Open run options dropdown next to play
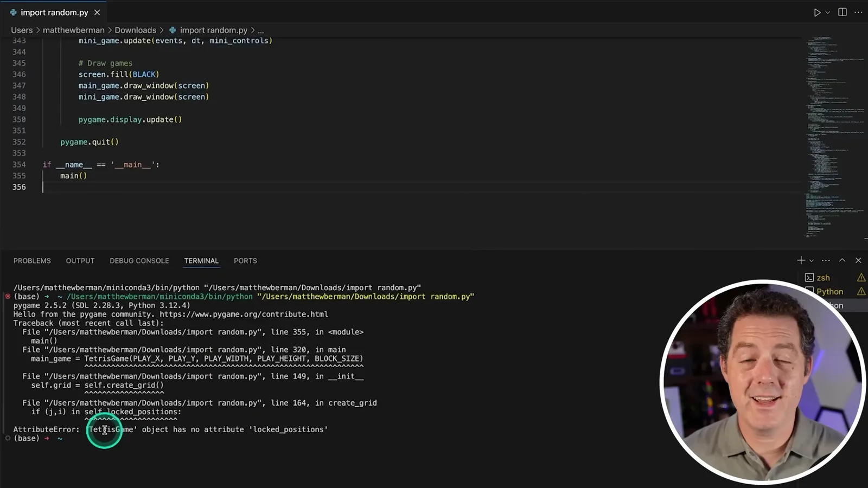868x488 pixels. [828, 12]
